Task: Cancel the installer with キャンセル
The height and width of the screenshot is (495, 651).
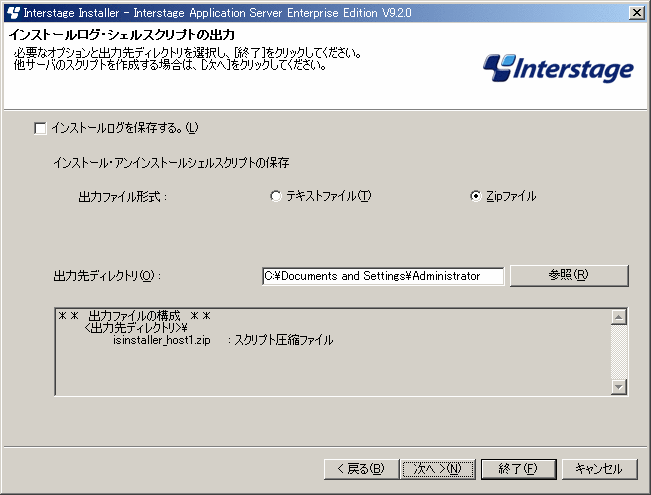Action: click(x=599, y=469)
